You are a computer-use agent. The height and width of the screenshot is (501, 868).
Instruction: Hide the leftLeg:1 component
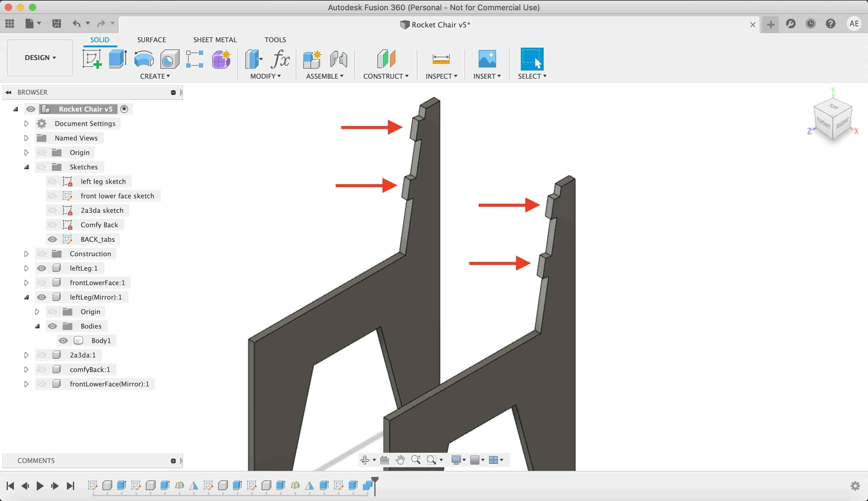(x=42, y=268)
